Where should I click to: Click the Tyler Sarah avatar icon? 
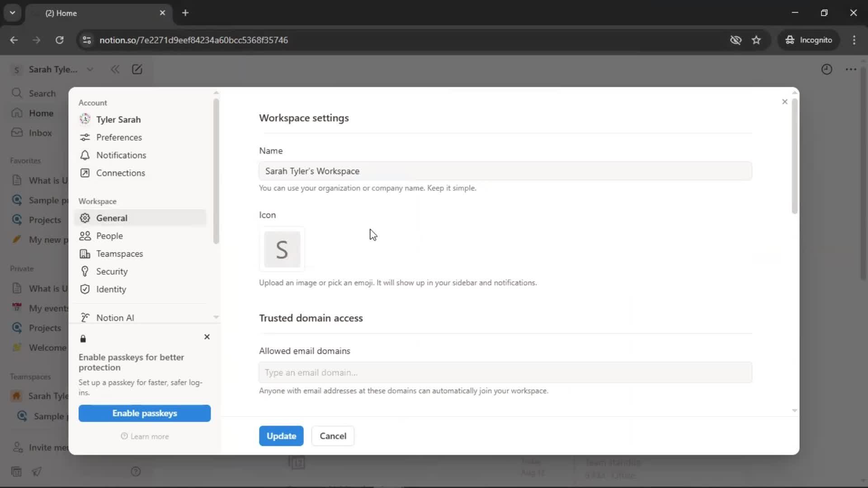pyautogui.click(x=85, y=119)
